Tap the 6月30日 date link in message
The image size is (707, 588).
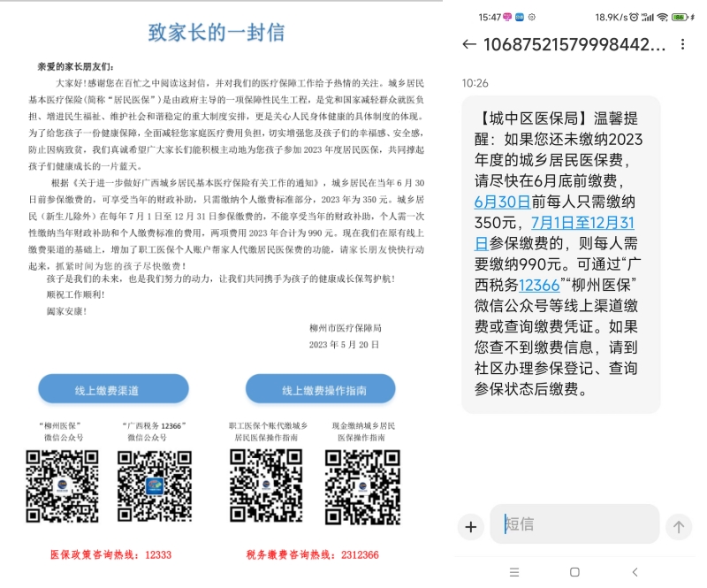[x=502, y=202]
